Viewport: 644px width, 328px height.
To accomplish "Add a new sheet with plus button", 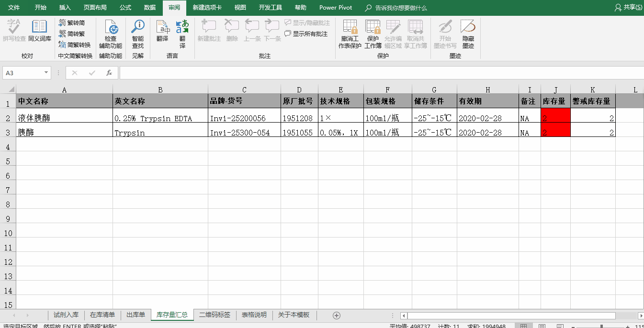I will coord(337,315).
